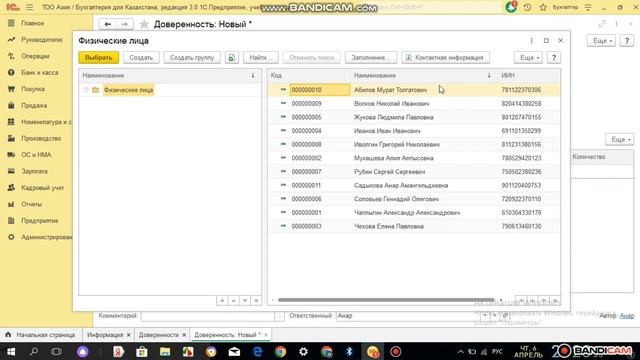Open the Ответственный field dropdown arrow
The image size is (640, 360).
click(484, 316)
